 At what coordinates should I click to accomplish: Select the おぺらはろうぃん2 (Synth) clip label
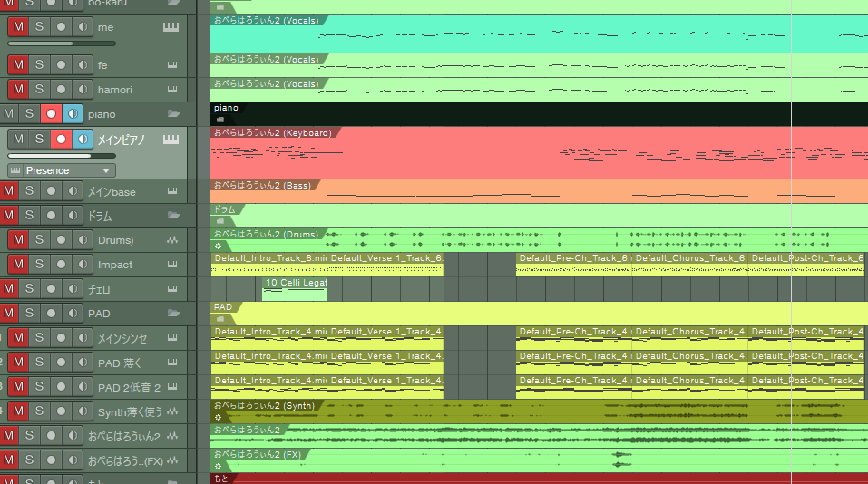click(264, 405)
